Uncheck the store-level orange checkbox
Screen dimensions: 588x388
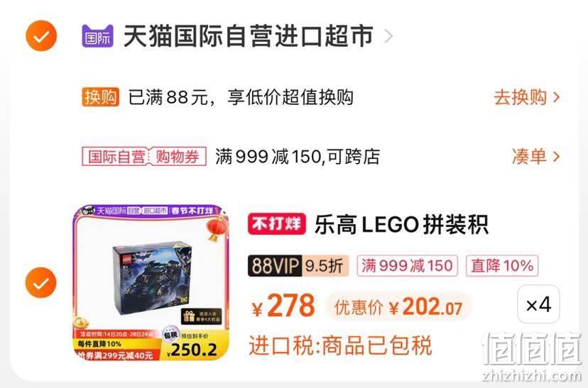pos(41,36)
